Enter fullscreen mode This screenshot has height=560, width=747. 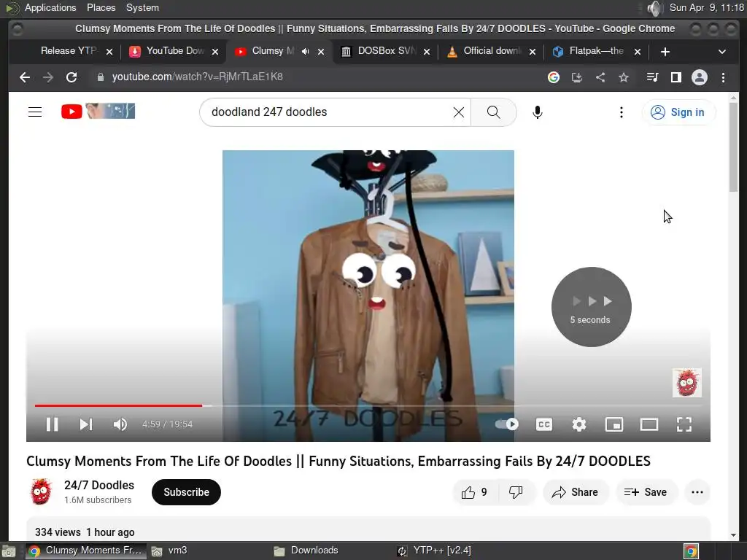point(684,424)
